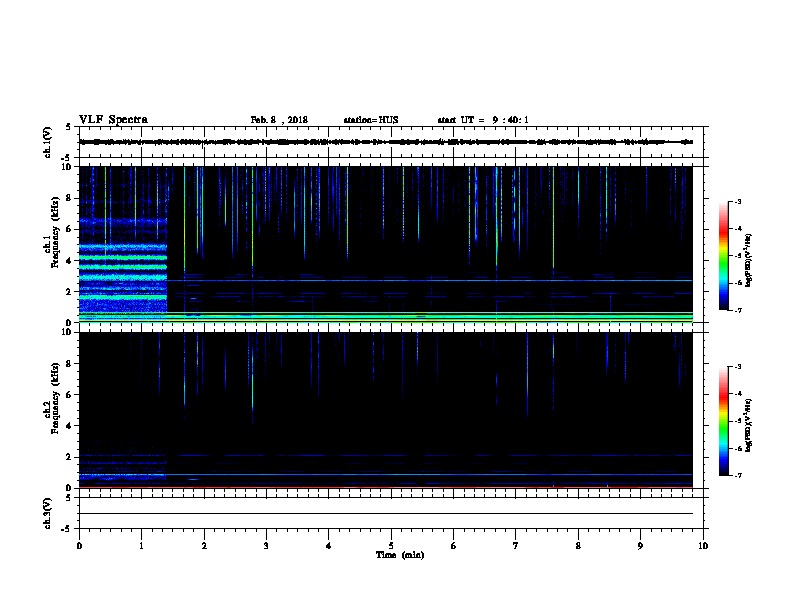Viewport: 792px width, 612px height.
Task: Click the time axis tick label "3"
Action: pyautogui.click(x=266, y=546)
